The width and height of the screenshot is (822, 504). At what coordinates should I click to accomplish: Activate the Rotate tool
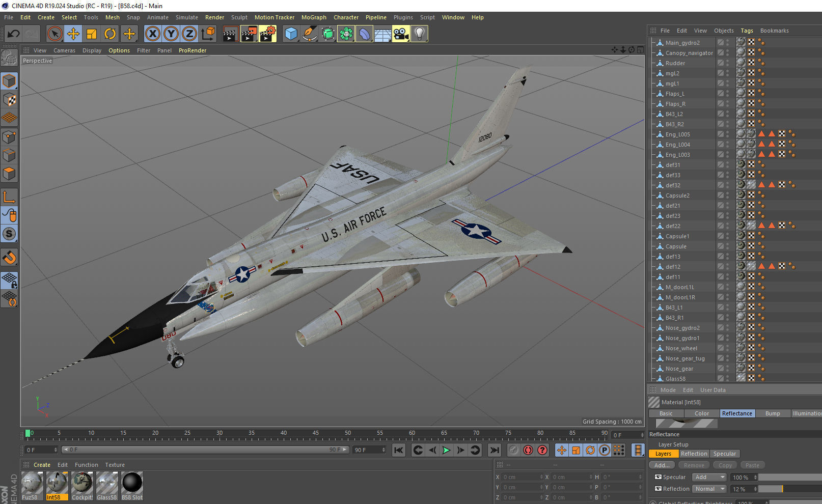110,34
